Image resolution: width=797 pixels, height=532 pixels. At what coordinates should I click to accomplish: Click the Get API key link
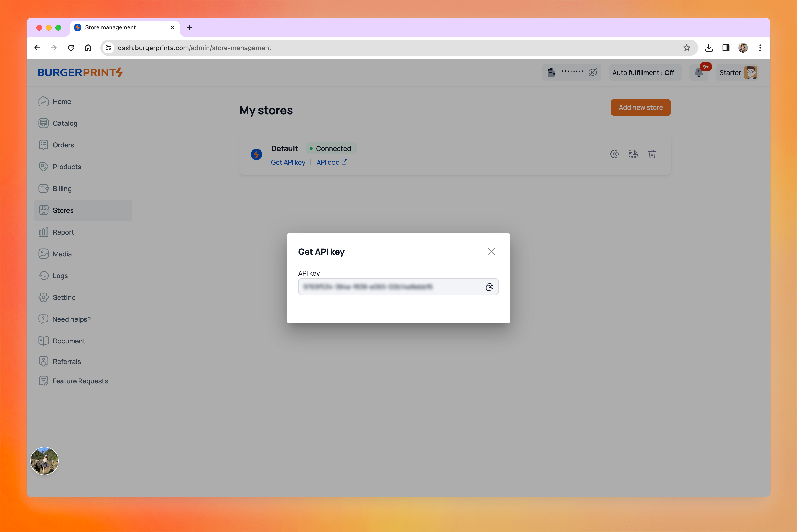point(288,163)
